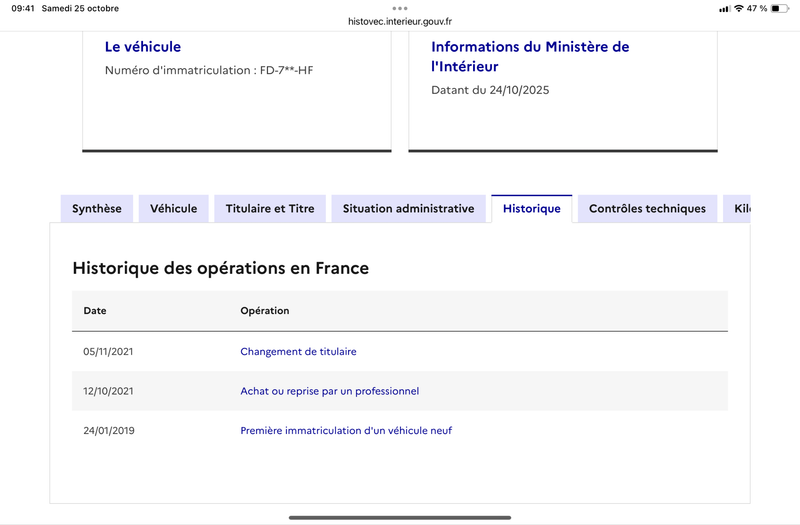Screen dimensions: 800x525
Task: Click the Le véhicule card heading
Action: click(x=143, y=47)
